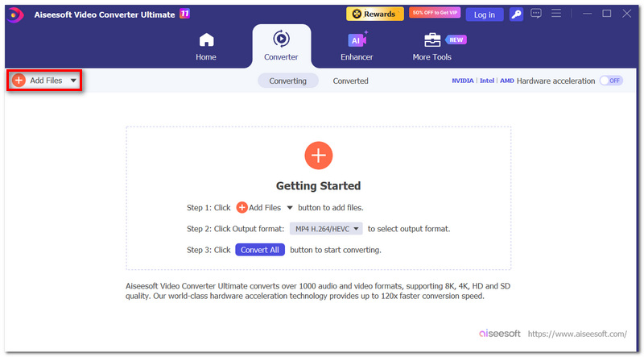This screenshot has width=644, height=357.
Task: Select the Converter tab
Action: (281, 46)
